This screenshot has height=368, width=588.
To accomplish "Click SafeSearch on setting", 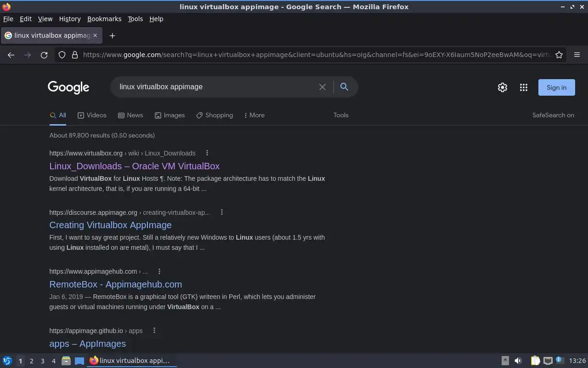I will 553,115.
